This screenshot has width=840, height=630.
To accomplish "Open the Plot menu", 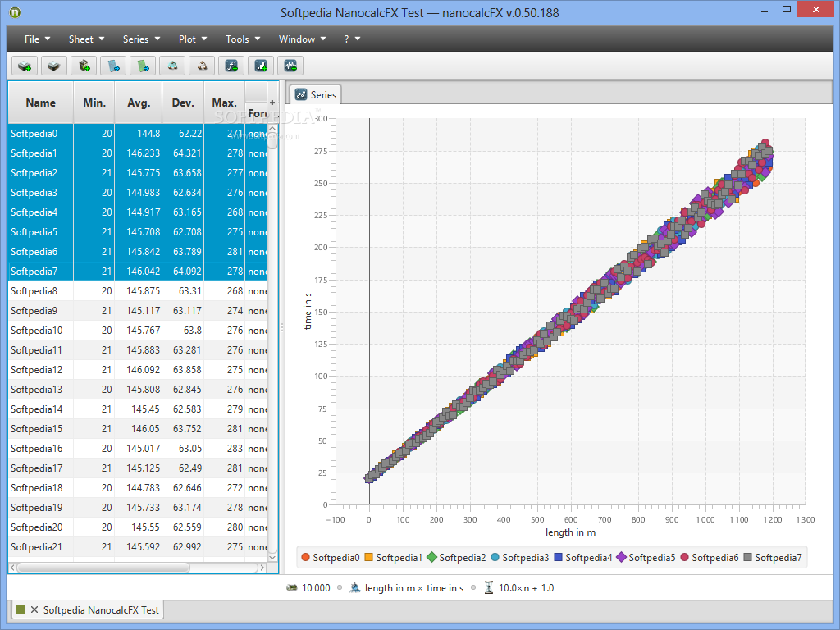I will (193, 39).
